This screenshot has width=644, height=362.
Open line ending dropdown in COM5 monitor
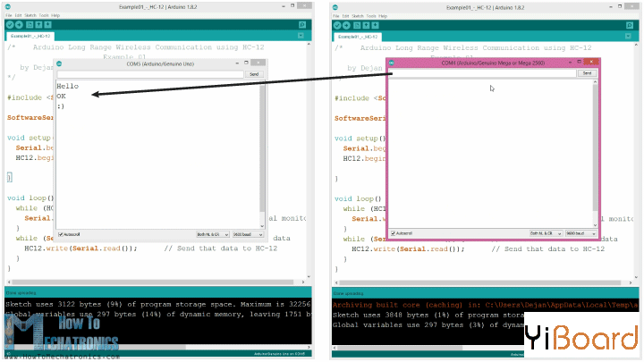(212, 234)
